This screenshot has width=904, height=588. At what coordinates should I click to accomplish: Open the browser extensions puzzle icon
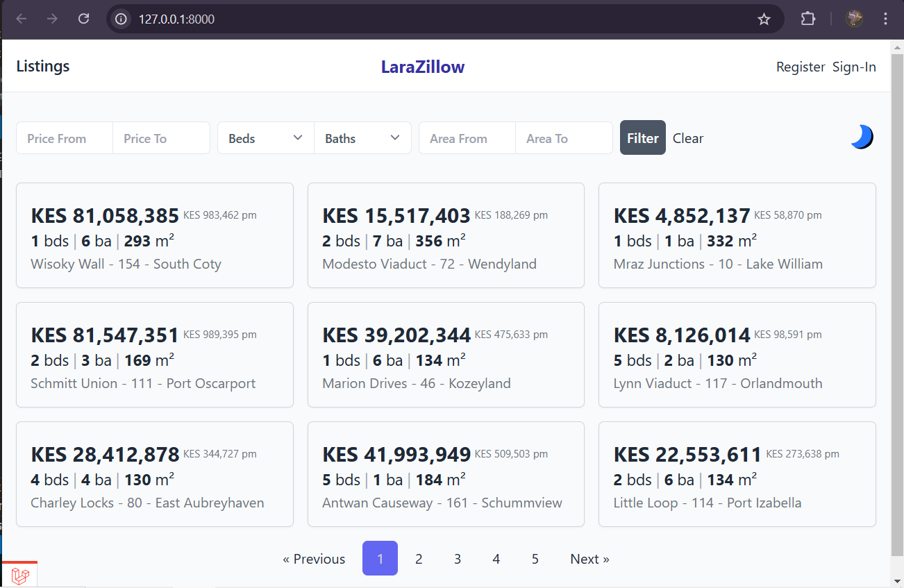click(808, 19)
